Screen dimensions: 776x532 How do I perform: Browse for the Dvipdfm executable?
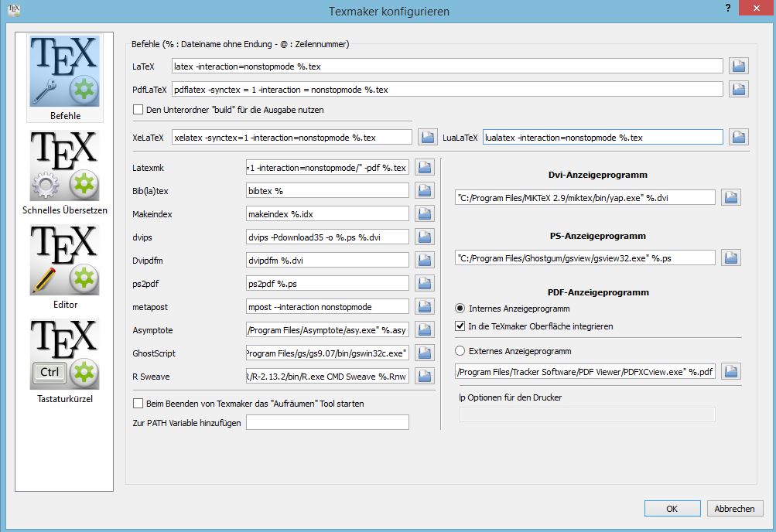[425, 260]
